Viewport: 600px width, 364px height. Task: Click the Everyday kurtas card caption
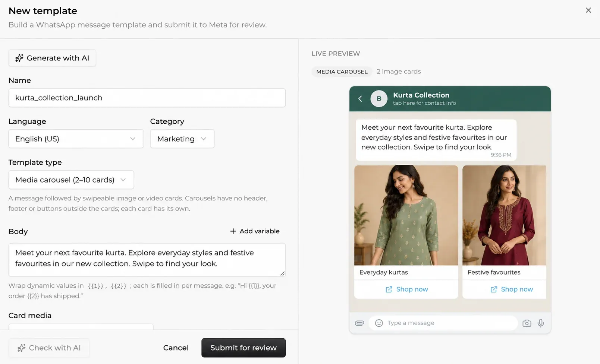384,272
